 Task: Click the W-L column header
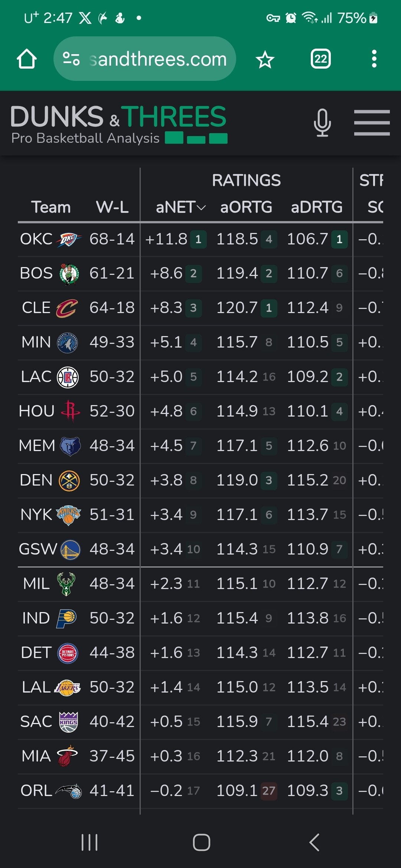112,207
